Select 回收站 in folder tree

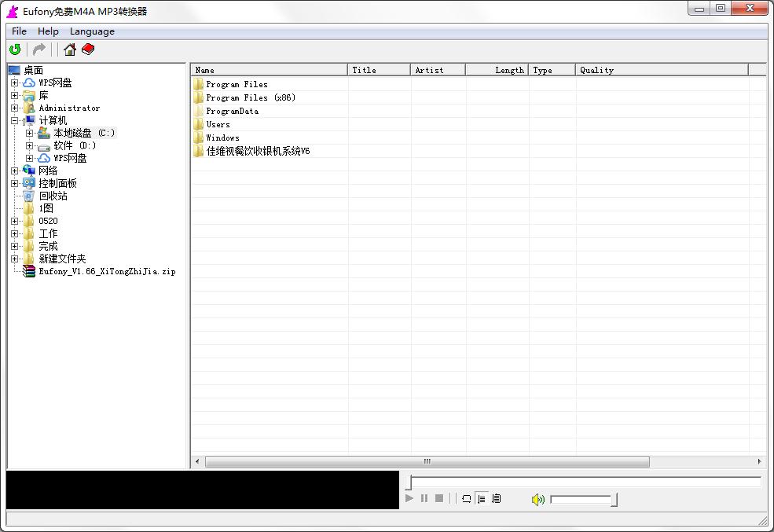pos(53,196)
